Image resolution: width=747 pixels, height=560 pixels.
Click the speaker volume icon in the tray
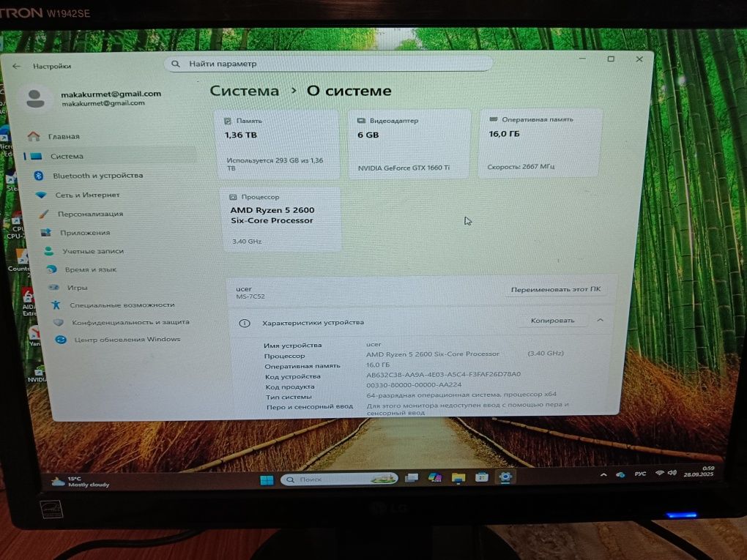click(672, 473)
